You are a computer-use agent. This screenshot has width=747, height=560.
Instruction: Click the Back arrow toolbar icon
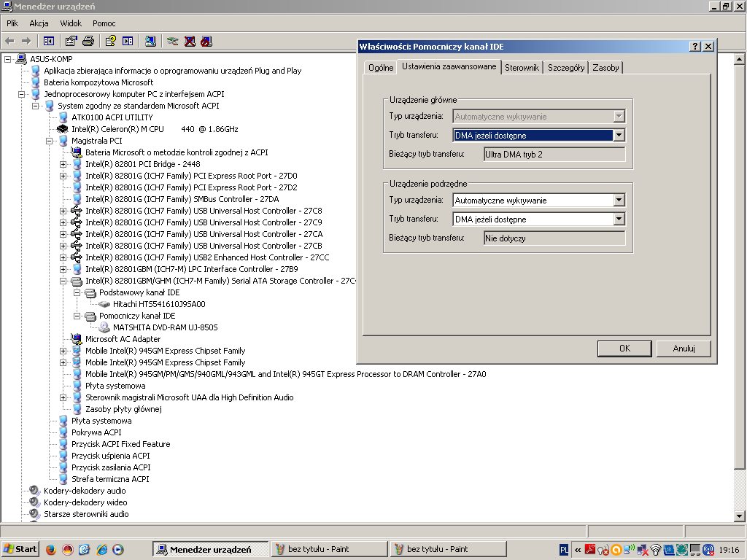[9, 42]
